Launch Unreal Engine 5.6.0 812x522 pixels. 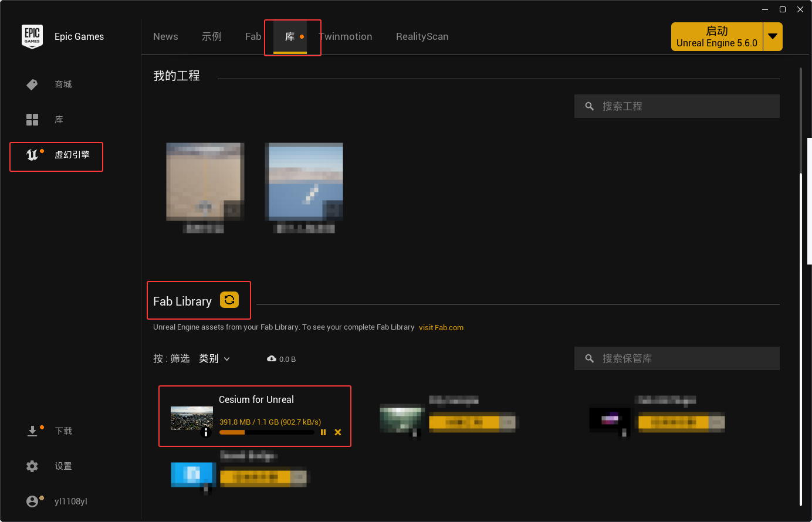coord(717,36)
